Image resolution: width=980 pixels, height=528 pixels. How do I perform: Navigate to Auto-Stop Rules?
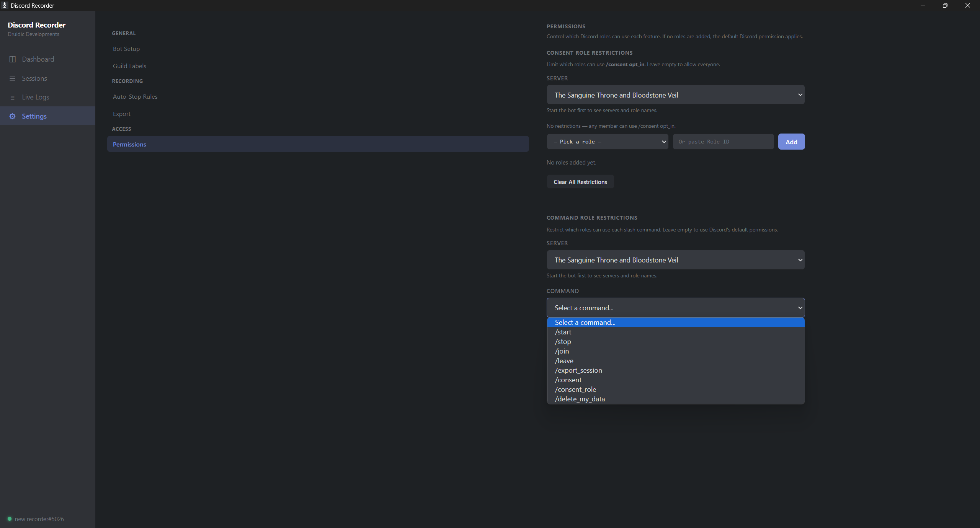pyautogui.click(x=135, y=96)
